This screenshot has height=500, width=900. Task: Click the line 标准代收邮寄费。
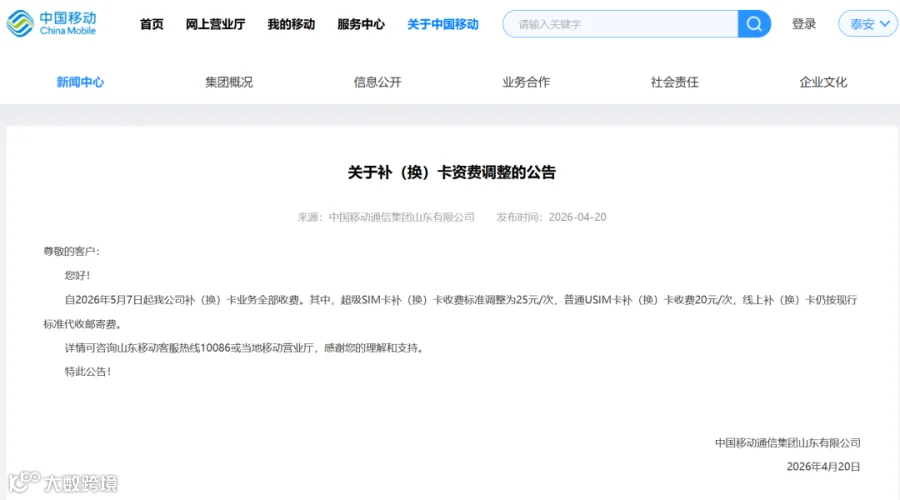(x=83, y=324)
